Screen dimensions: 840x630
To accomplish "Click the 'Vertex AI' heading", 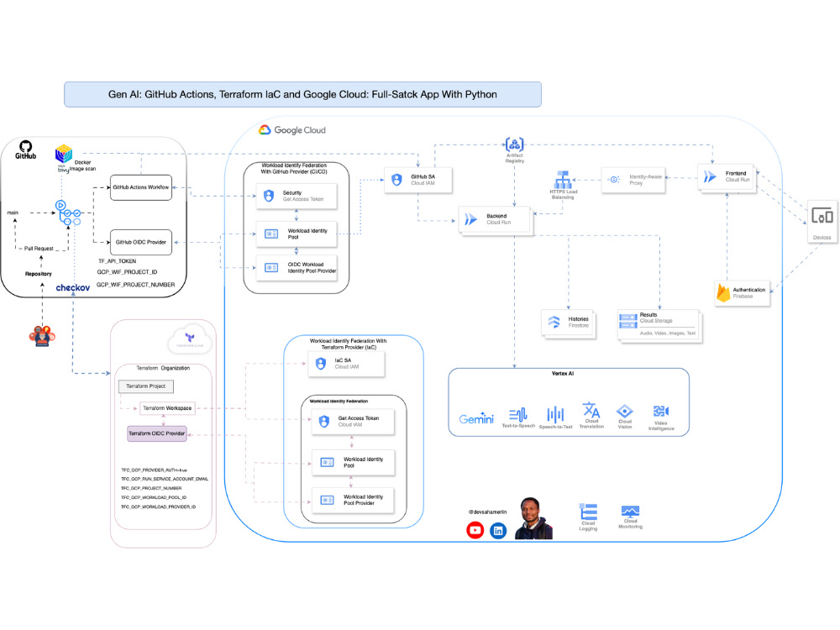I will pos(563,374).
